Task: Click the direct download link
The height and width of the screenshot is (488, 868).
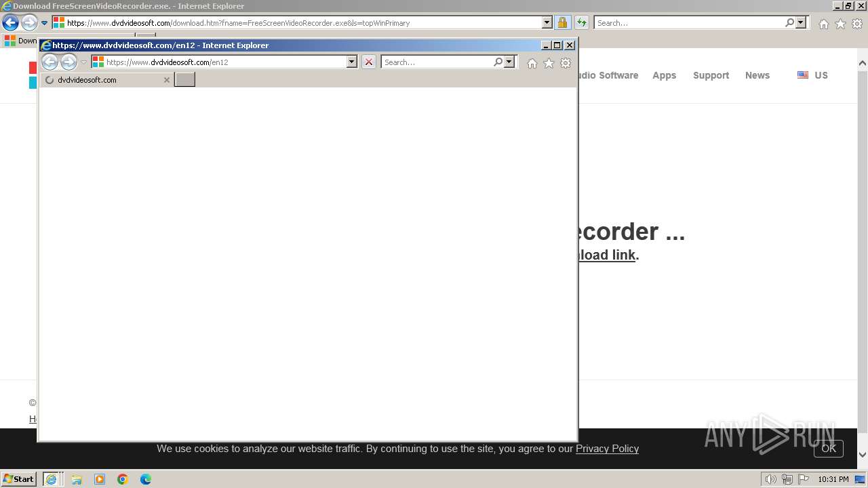Action: click(607, 255)
